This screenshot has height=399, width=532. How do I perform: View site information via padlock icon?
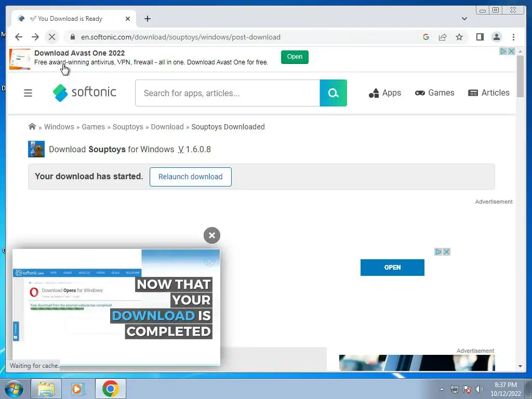pyautogui.click(x=73, y=37)
